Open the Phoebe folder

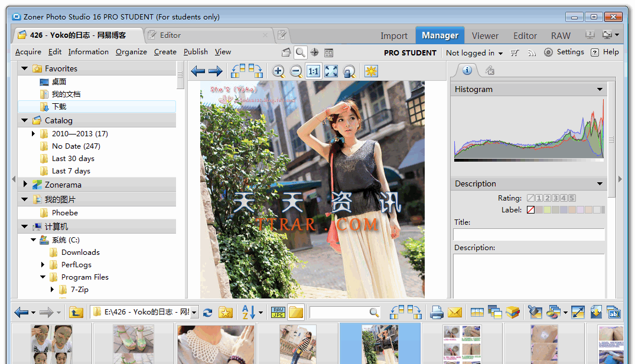pos(64,213)
